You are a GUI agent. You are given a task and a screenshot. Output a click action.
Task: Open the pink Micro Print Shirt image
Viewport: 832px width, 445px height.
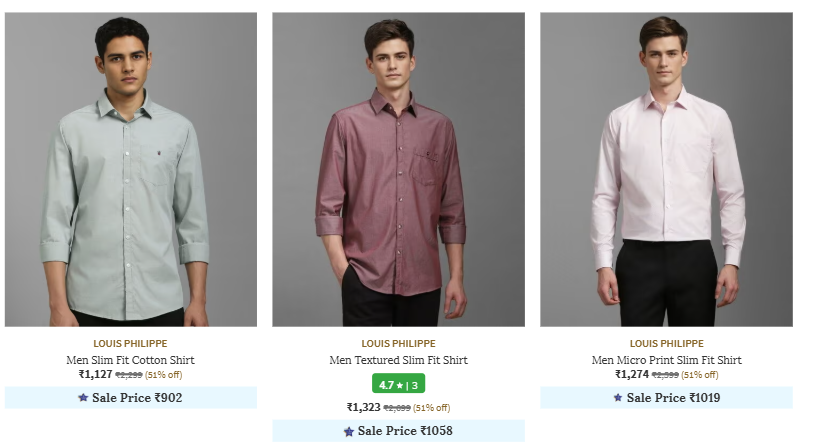[666, 169]
